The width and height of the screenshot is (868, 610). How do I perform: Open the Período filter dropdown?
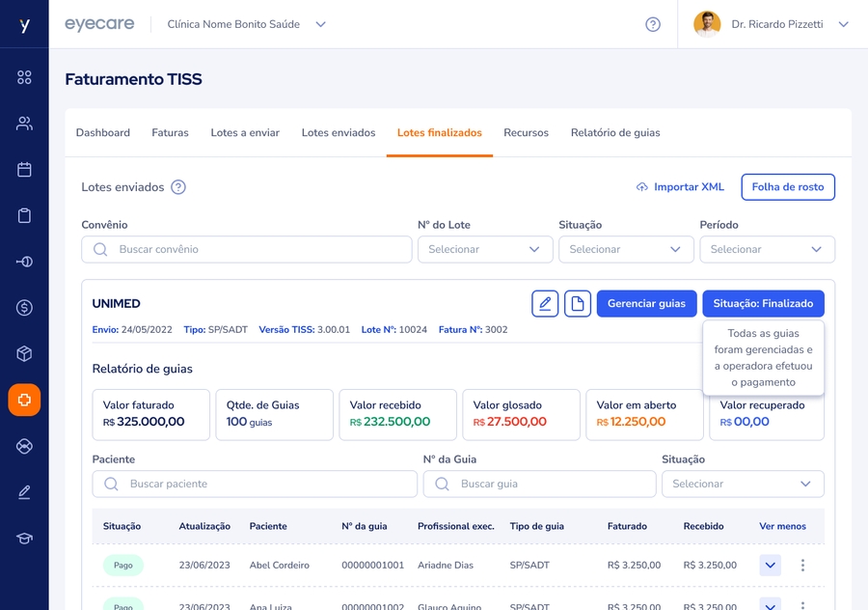pyautogui.click(x=767, y=249)
